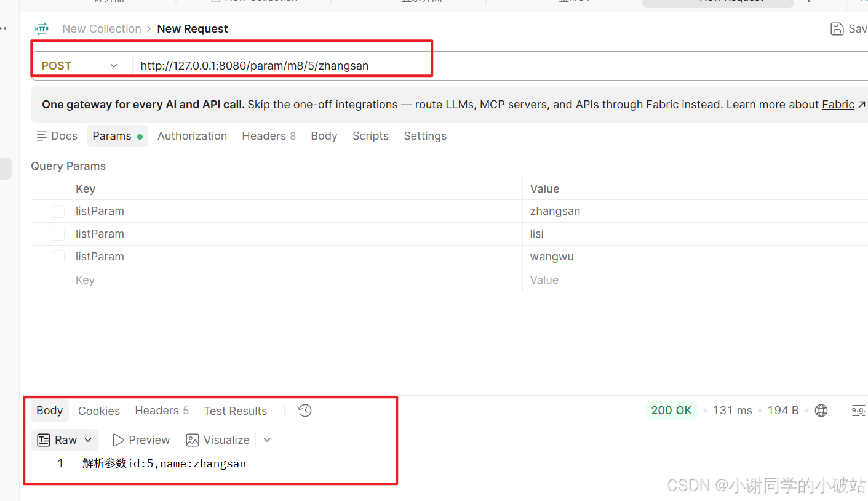This screenshot has height=501, width=868.
Task: Enable the zhangsan listParam checkbox
Action: [58, 211]
